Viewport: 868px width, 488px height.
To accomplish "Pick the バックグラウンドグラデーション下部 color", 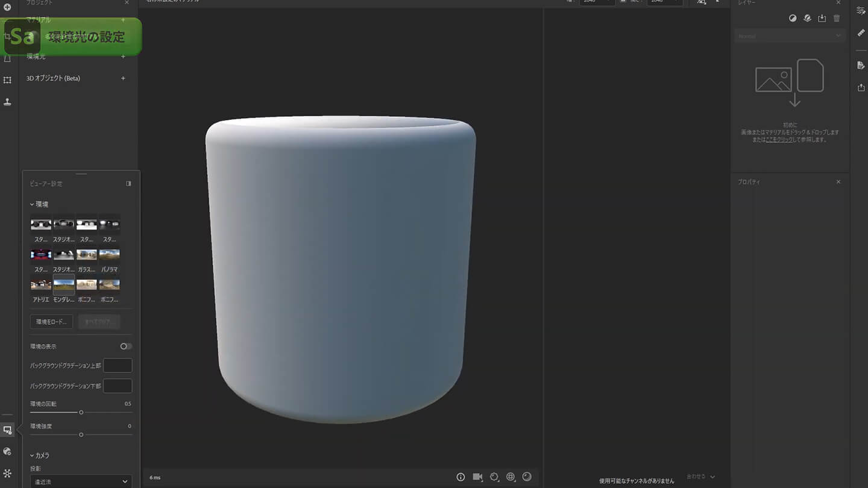I will (118, 386).
